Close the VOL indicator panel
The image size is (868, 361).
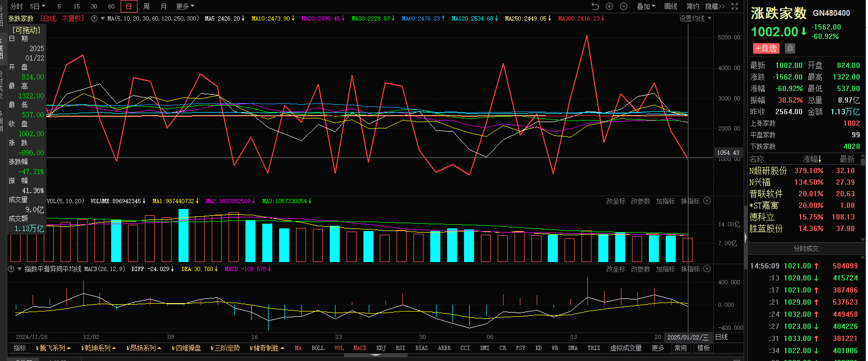707,201
